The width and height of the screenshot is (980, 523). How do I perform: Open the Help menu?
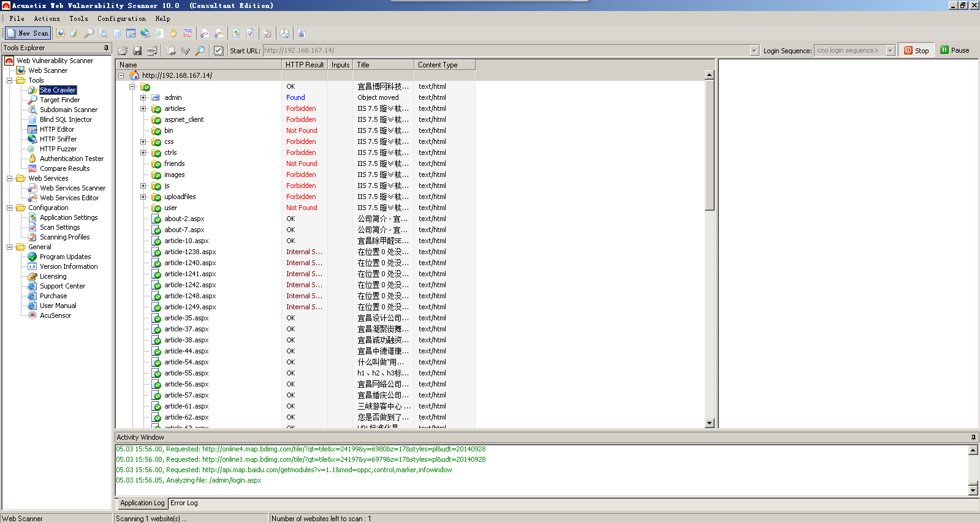162,19
